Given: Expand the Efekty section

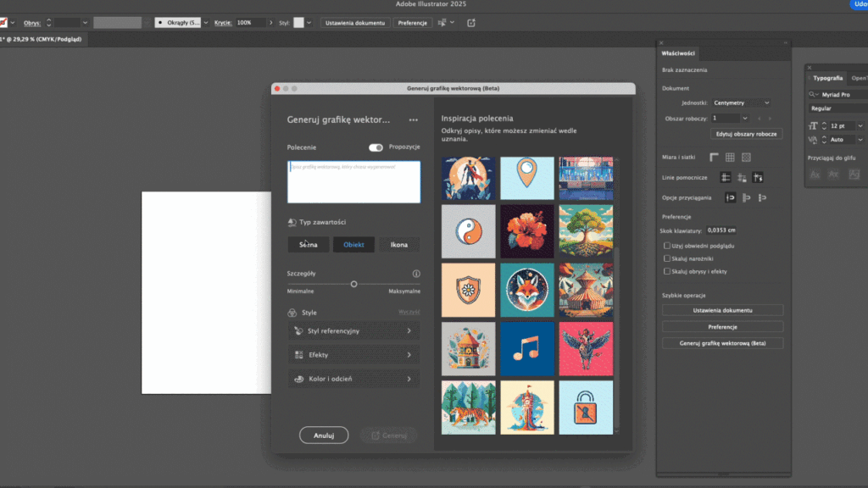Looking at the screenshot, I should click(353, 355).
